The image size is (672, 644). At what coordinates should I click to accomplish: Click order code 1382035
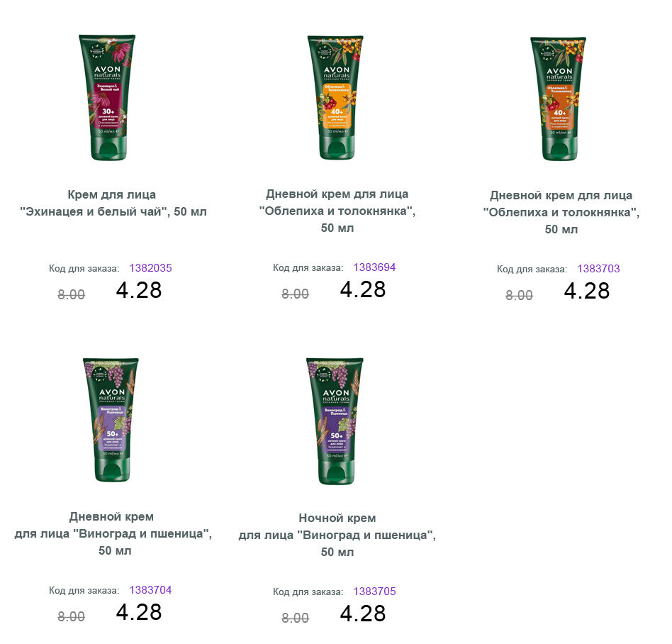tap(150, 268)
